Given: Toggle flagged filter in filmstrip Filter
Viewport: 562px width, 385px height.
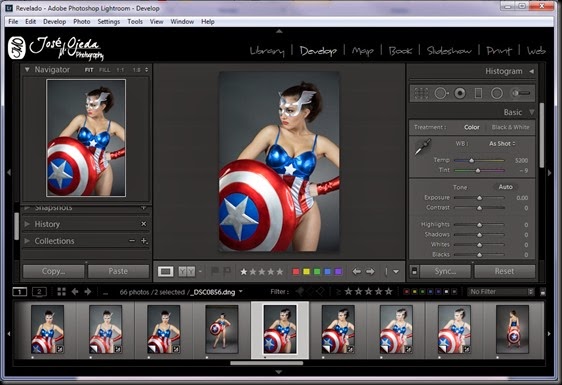Looking at the screenshot, I should coord(300,292).
